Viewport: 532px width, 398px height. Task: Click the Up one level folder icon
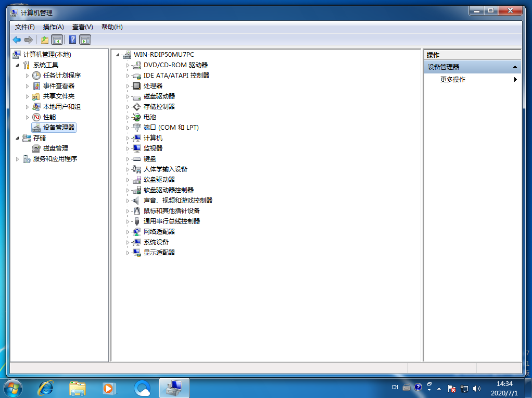point(45,40)
